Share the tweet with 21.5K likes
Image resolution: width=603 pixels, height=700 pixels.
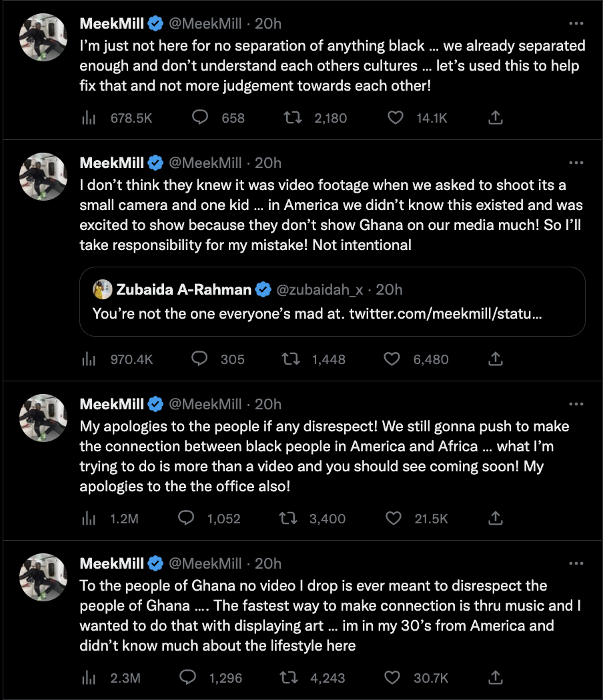point(496,518)
